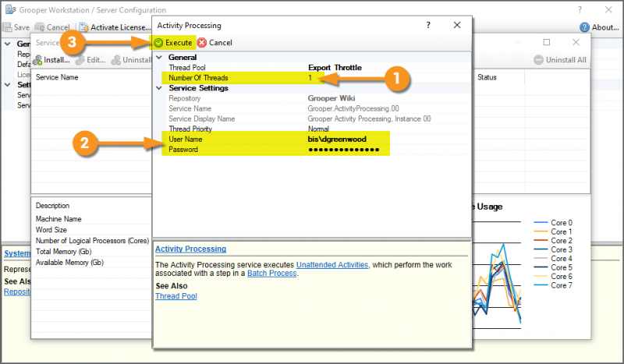The height and width of the screenshot is (364, 624).
Task: Click Cancel in the Activity Processing dialog
Action: (215, 43)
